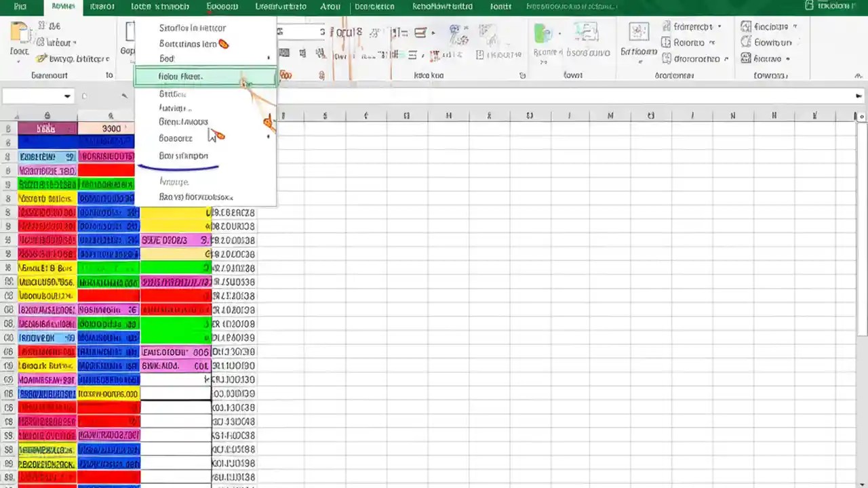Click the Sign In button at top right
Screen dimensions: 868x488
[833, 6]
